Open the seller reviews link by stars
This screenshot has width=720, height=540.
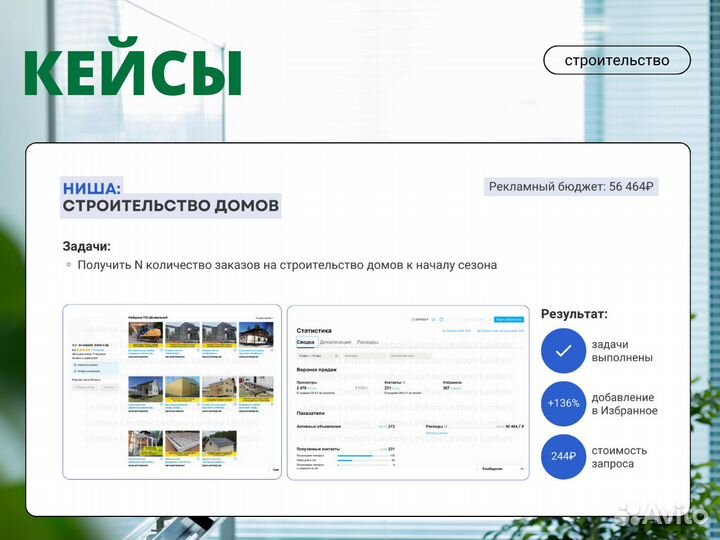click(x=98, y=350)
